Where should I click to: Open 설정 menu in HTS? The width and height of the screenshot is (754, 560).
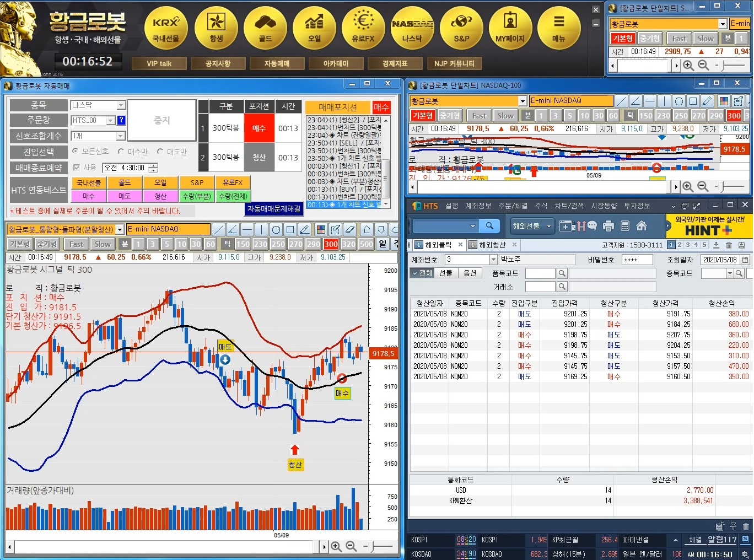pyautogui.click(x=452, y=206)
